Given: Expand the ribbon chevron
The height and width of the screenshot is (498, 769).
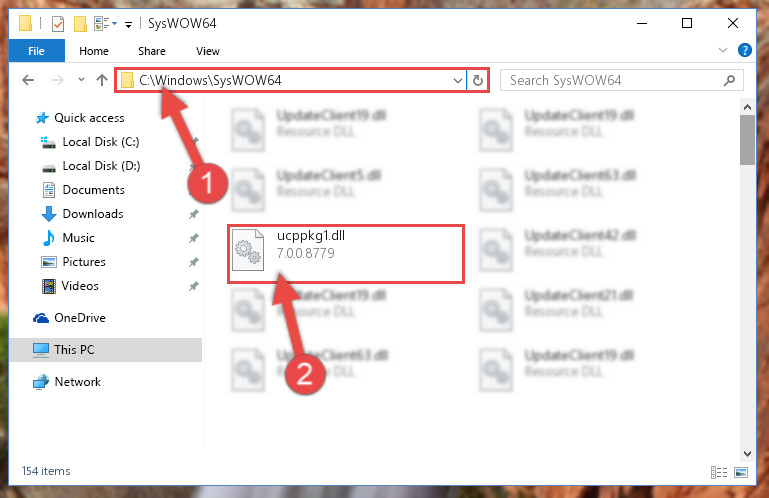Looking at the screenshot, I should tap(722, 50).
